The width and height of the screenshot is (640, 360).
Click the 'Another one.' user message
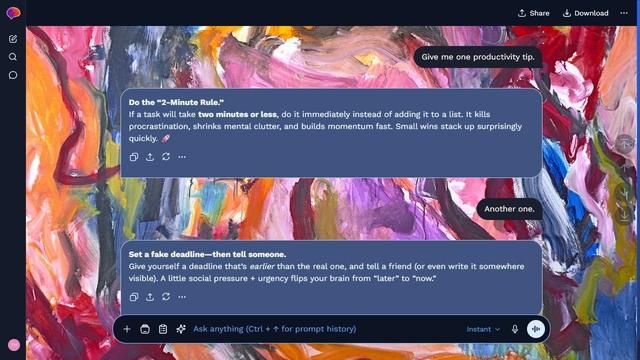[509, 209]
